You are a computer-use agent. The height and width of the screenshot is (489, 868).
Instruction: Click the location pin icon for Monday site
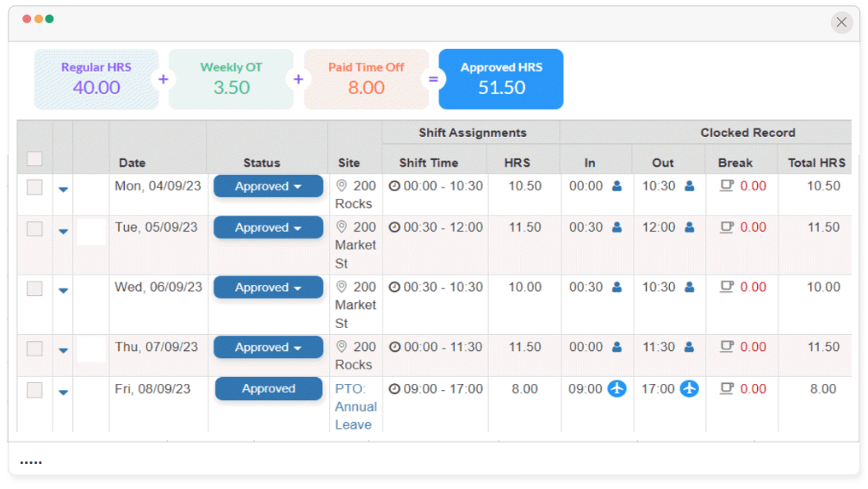pos(341,186)
